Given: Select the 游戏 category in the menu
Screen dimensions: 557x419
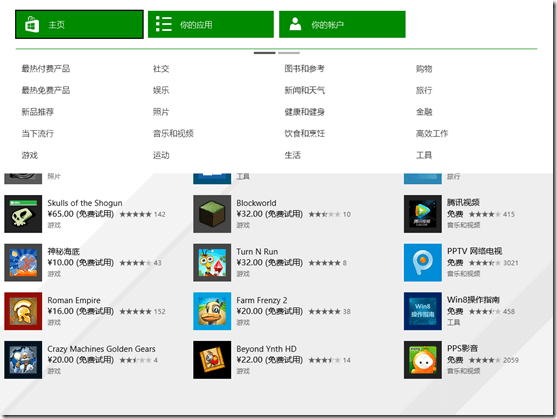Looking at the screenshot, I should tap(29, 155).
